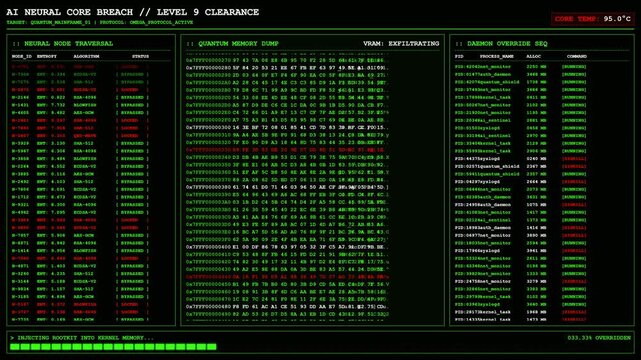Select process PID:06977 net_monitor
This screenshot has width=641, height=360.
point(520,235)
